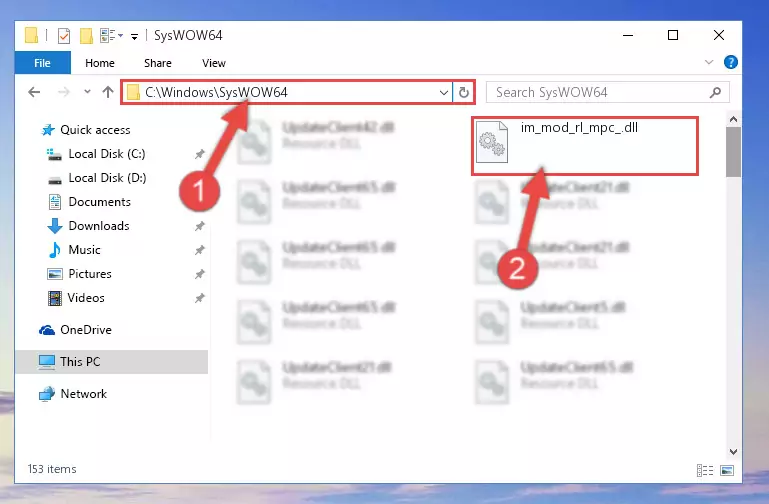The width and height of the screenshot is (769, 504).
Task: Switch to the View ribbon tab
Action: (x=214, y=63)
